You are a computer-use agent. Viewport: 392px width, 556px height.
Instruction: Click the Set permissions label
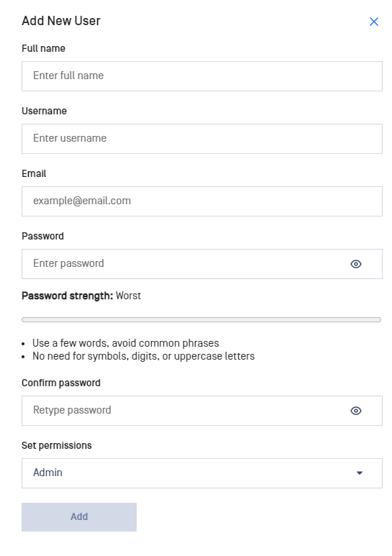pos(57,445)
